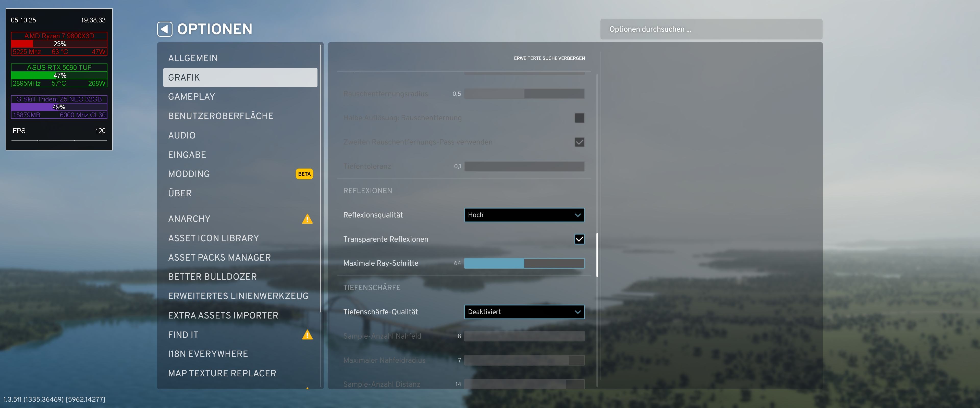Toggle the Transparente Reflexionen checkbox
Viewport: 980px width, 408px height.
[579, 239]
